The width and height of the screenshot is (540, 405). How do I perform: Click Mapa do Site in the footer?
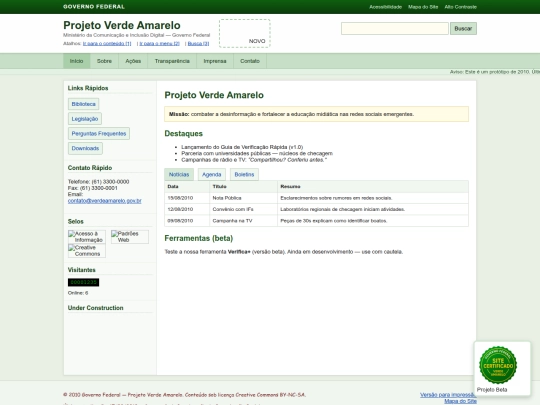pos(460,401)
